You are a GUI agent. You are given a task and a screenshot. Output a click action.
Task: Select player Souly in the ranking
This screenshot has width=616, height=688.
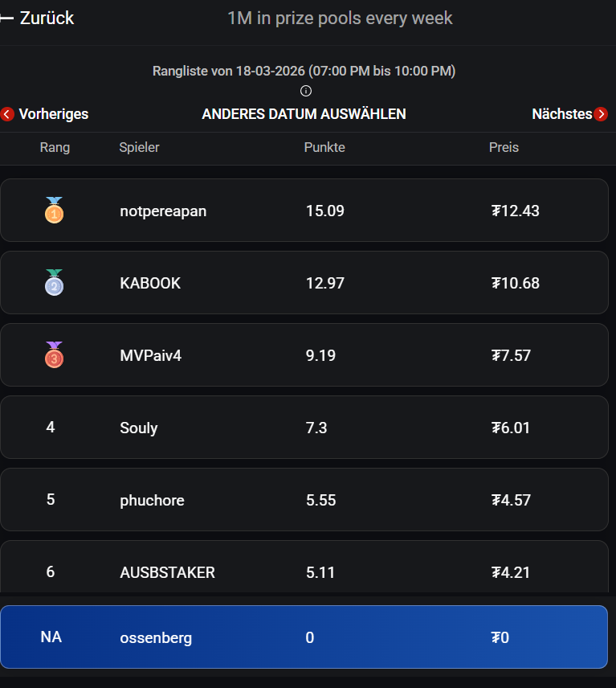point(304,428)
